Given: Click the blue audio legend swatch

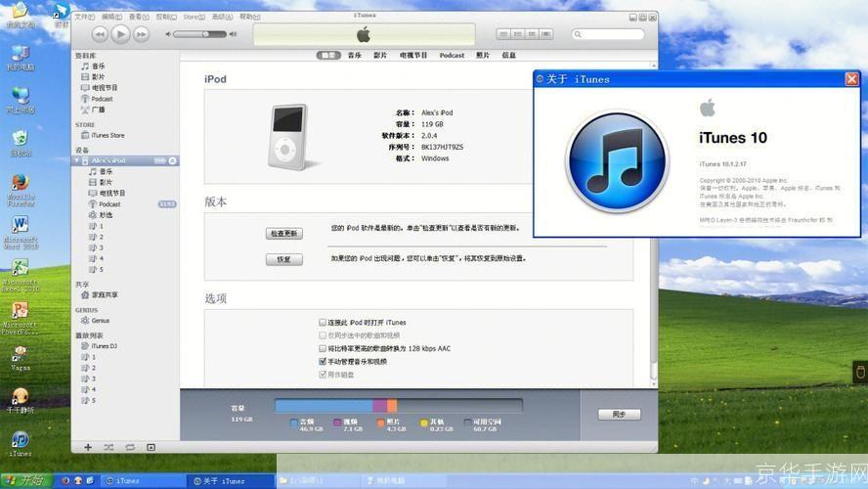Looking at the screenshot, I should [294, 422].
